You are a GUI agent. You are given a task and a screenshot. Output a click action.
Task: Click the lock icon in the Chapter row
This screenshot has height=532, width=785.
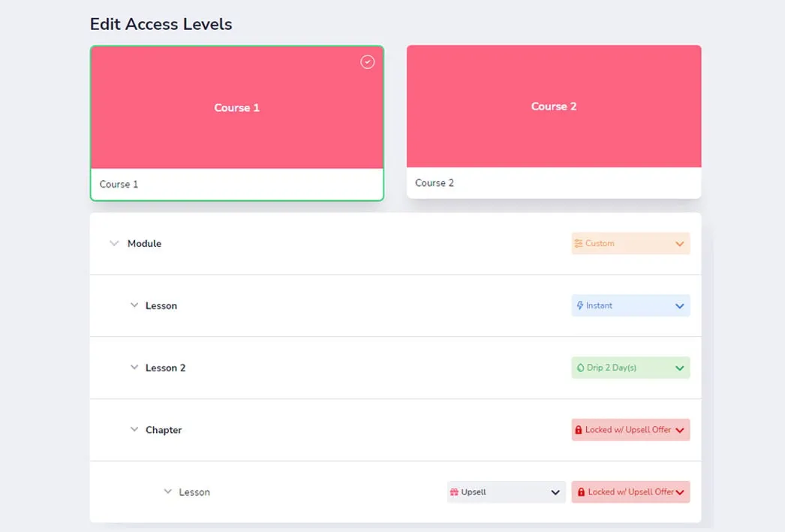click(579, 431)
